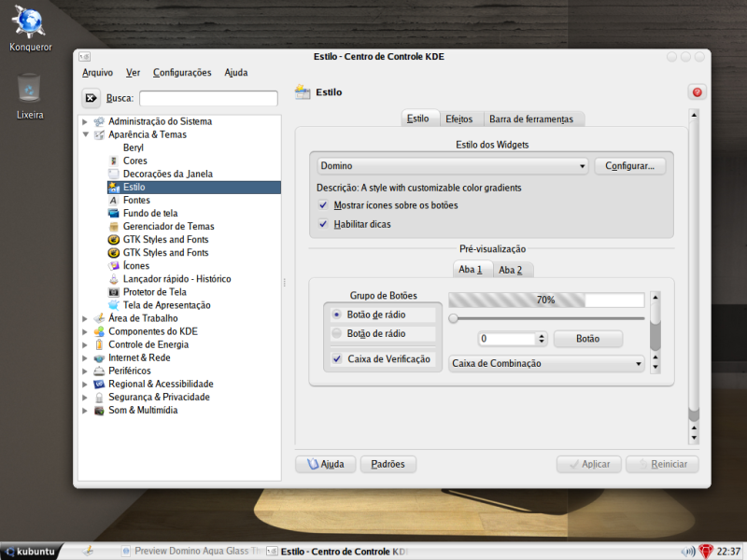Open the Ajuda menu in menu bar
The width and height of the screenshot is (747, 560).
coord(236,73)
